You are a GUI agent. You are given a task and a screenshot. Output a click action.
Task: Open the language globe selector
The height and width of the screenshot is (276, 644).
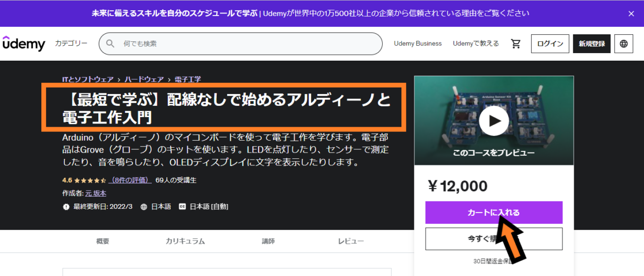pyautogui.click(x=624, y=44)
